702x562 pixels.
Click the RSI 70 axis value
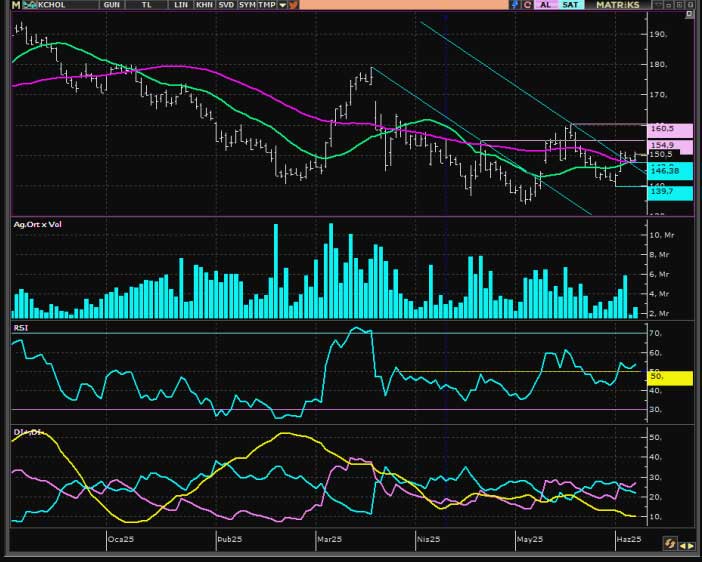655,334
